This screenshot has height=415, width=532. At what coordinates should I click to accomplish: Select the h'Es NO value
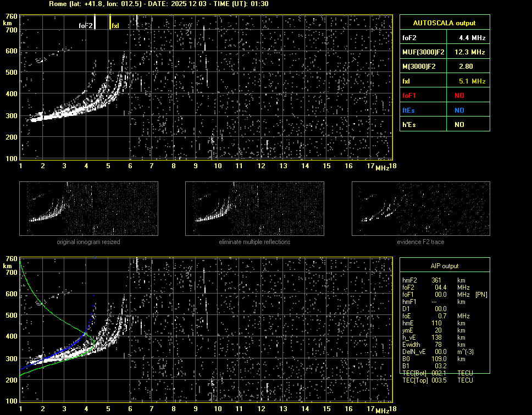point(459,125)
